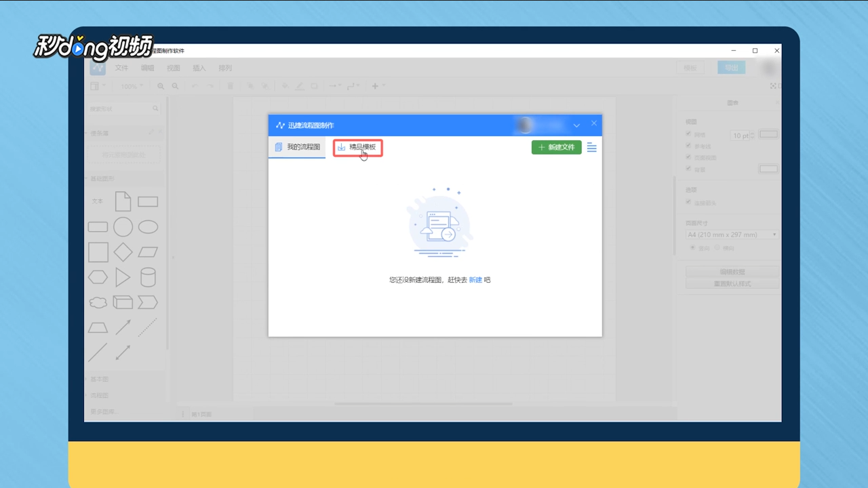
Task: Click the 新建 link in empty message
Action: (475, 279)
